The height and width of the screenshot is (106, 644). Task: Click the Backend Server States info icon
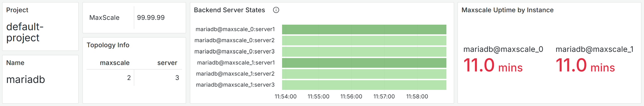click(276, 10)
